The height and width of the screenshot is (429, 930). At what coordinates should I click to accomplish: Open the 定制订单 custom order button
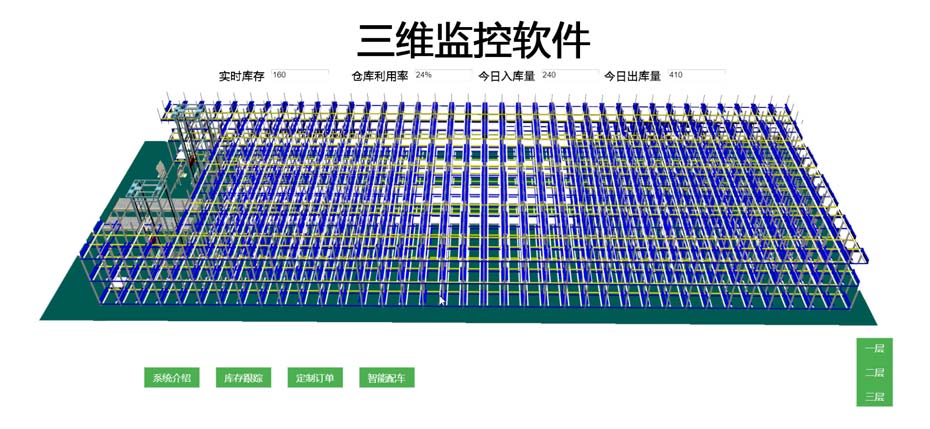point(315,378)
